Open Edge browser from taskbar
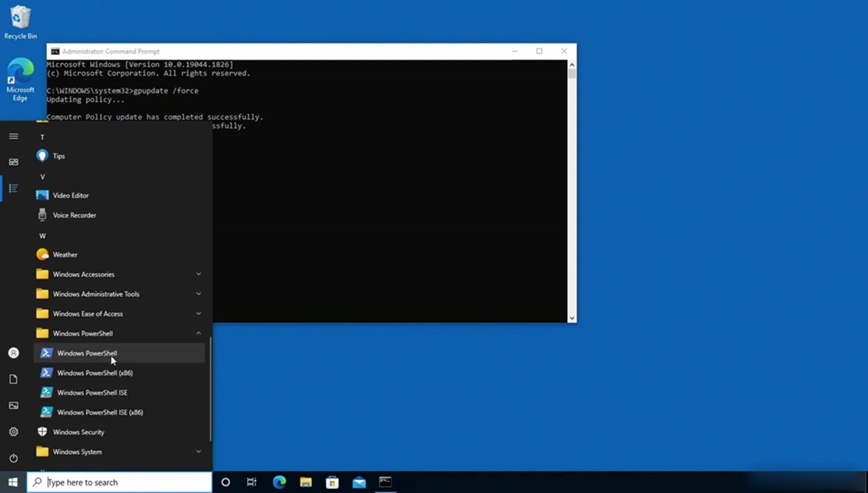 pyautogui.click(x=279, y=482)
